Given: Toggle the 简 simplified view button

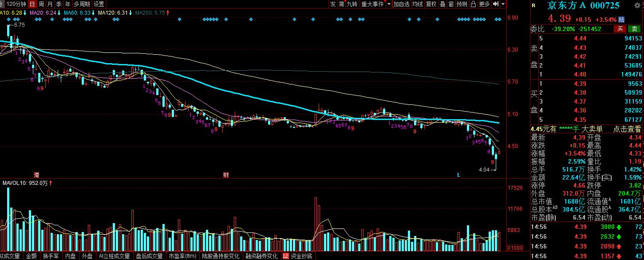Looking at the screenshot, I should [341, 4].
